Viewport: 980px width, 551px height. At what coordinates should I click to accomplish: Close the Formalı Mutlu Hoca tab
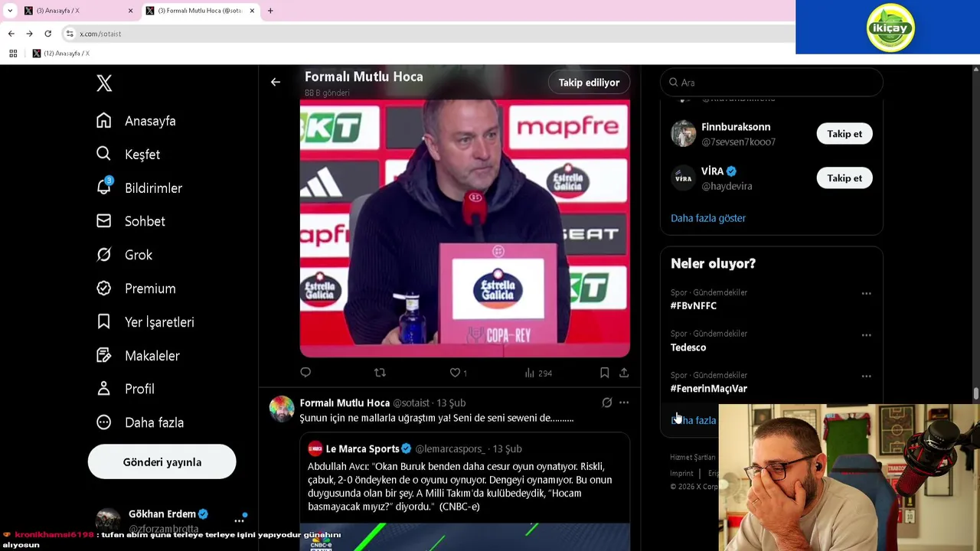click(252, 11)
